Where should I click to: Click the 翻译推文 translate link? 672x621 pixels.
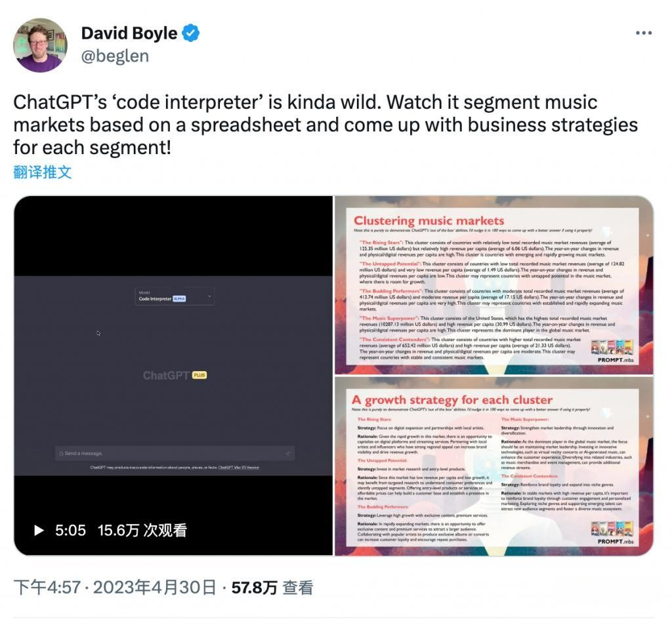(43, 172)
